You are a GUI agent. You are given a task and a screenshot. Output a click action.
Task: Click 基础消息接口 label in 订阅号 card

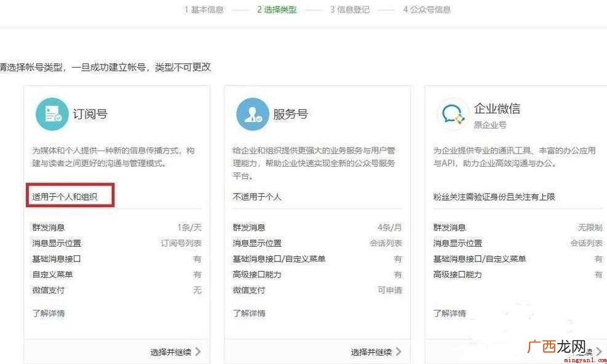pyautogui.click(x=57, y=259)
